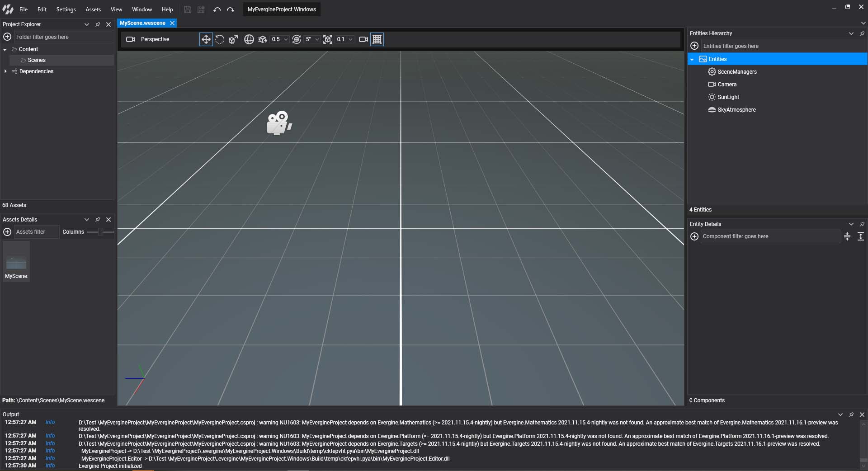This screenshot has height=471, width=868.
Task: Open the 5° rotation snap dropdown
Action: click(317, 39)
